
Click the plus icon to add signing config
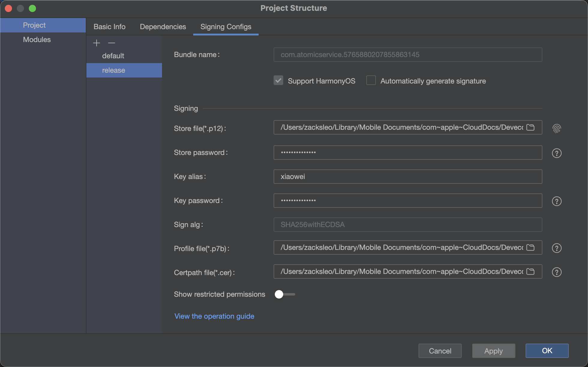coord(96,43)
